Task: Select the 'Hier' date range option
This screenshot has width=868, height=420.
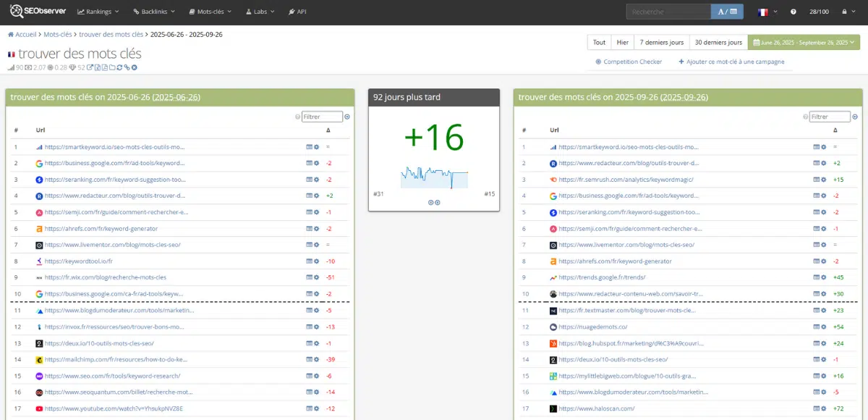Action: pyautogui.click(x=622, y=43)
